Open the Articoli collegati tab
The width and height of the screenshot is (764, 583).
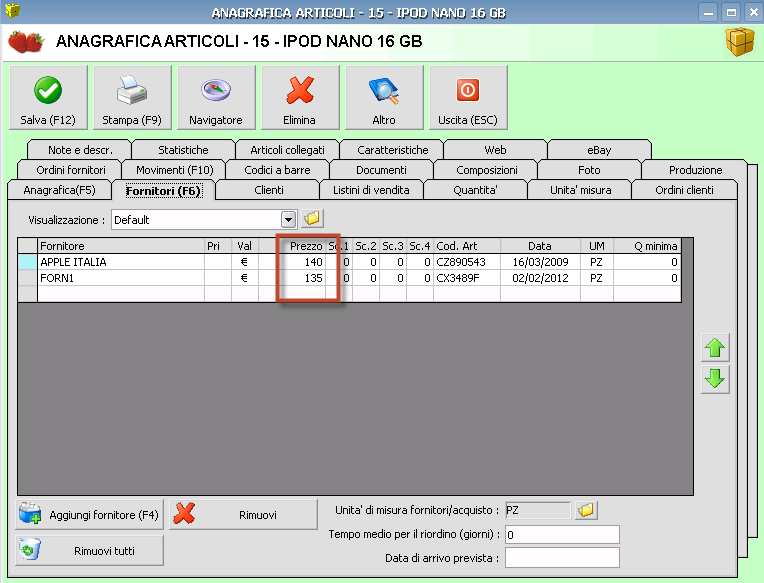(x=287, y=150)
